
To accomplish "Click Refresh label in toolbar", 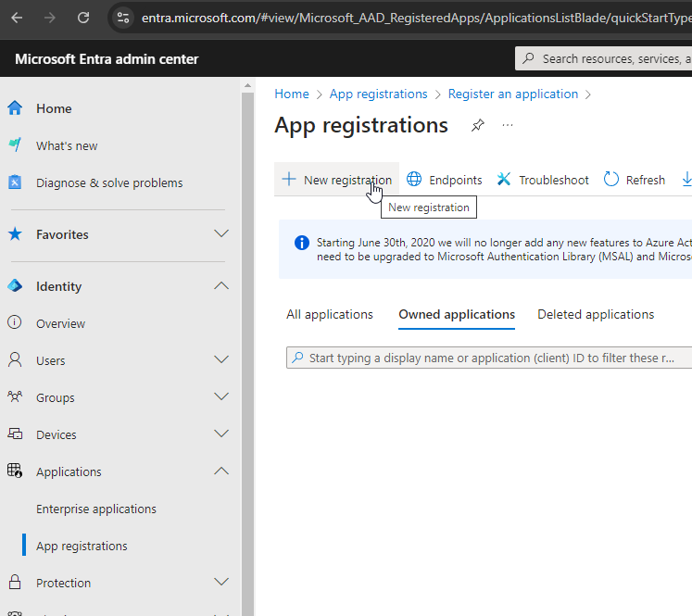I will point(646,180).
